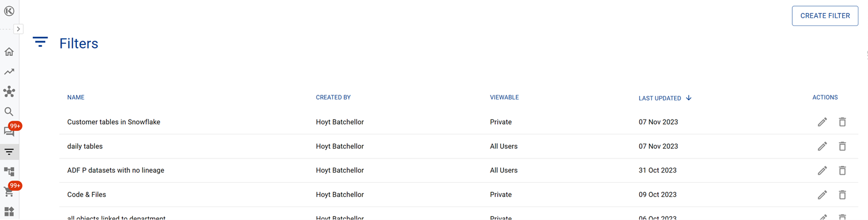Expand the collapsed sidebar with chevron
Viewport: 868px width, 220px height.
(x=18, y=29)
